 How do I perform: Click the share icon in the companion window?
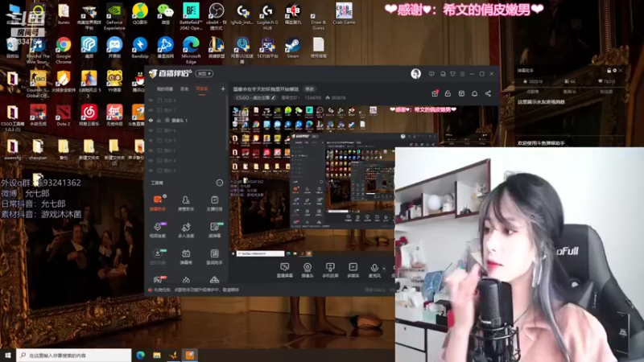click(x=488, y=93)
